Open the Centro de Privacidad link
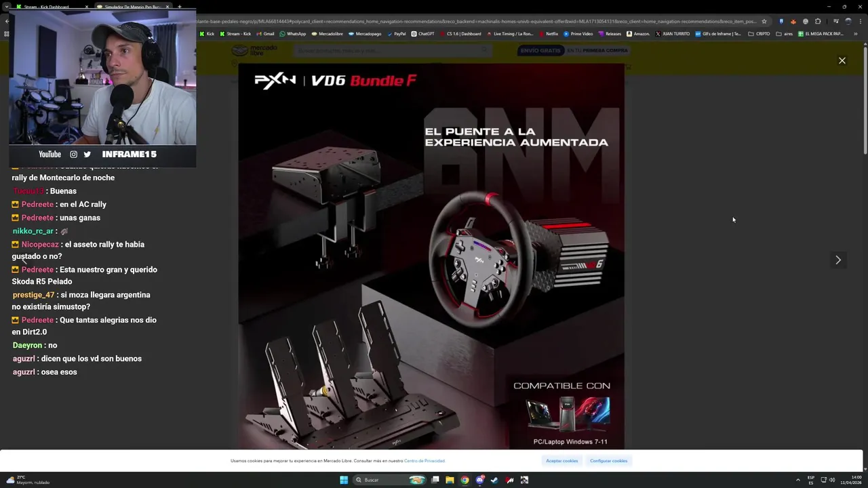Viewport: 868px width, 488px height. pyautogui.click(x=425, y=461)
